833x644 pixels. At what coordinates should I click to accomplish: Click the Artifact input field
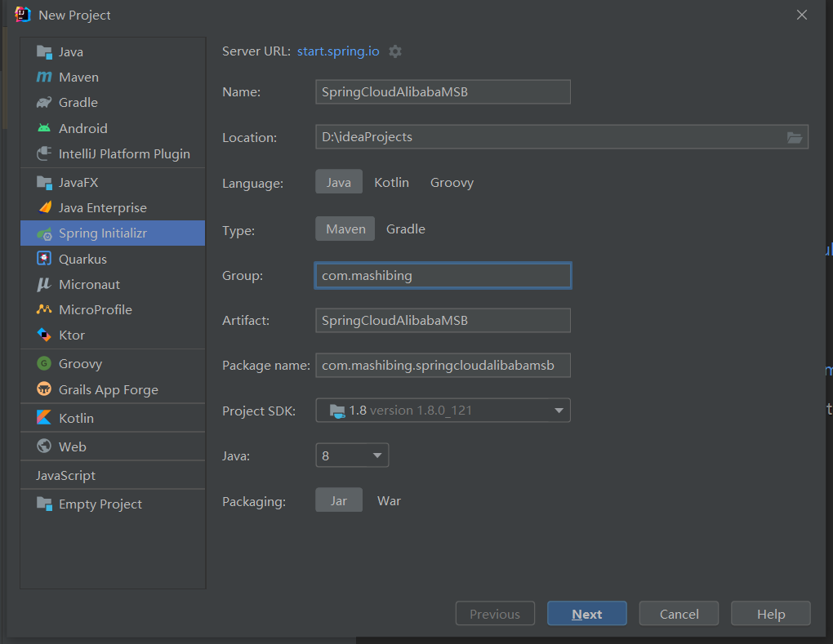(443, 321)
